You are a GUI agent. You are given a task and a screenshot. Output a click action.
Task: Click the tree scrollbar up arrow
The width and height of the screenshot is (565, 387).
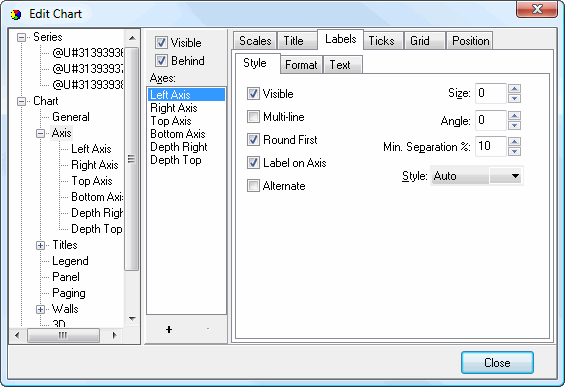click(132, 38)
